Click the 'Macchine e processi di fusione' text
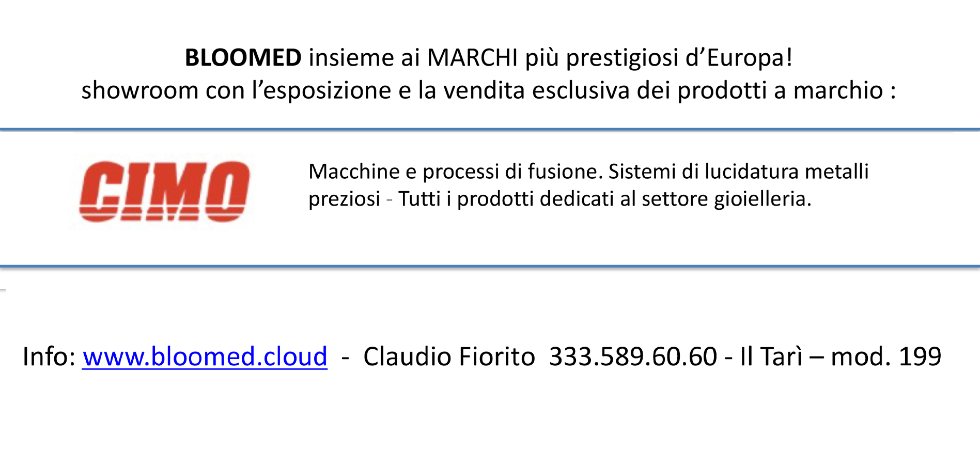 coord(456,171)
